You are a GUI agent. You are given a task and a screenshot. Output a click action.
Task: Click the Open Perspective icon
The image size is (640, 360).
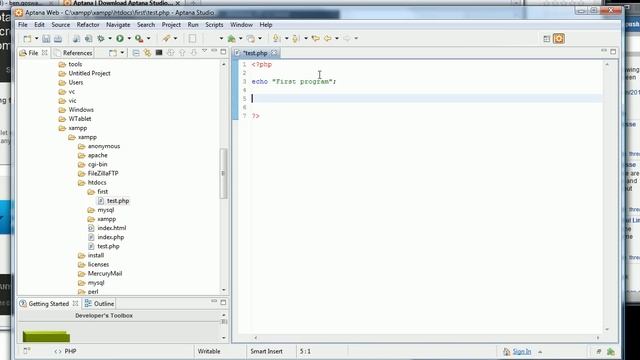pyautogui.click(x=547, y=39)
